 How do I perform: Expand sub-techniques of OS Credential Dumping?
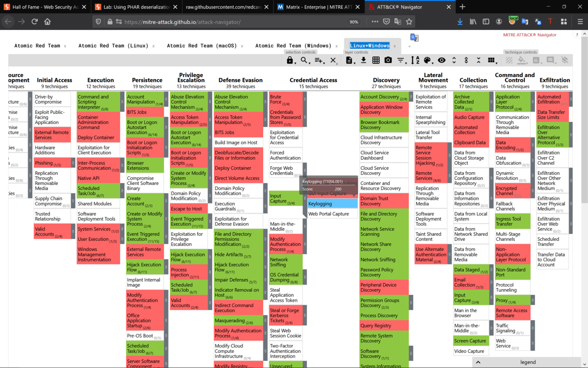pyautogui.click(x=305, y=278)
